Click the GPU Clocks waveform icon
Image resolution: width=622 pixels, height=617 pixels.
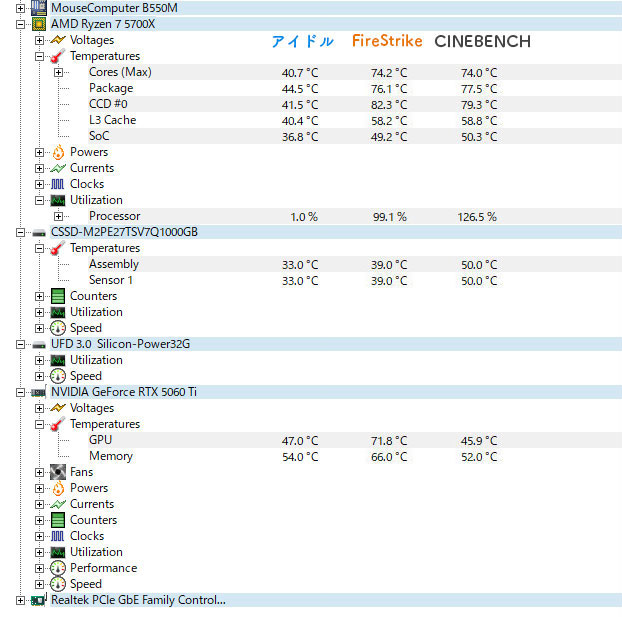[x=58, y=536]
